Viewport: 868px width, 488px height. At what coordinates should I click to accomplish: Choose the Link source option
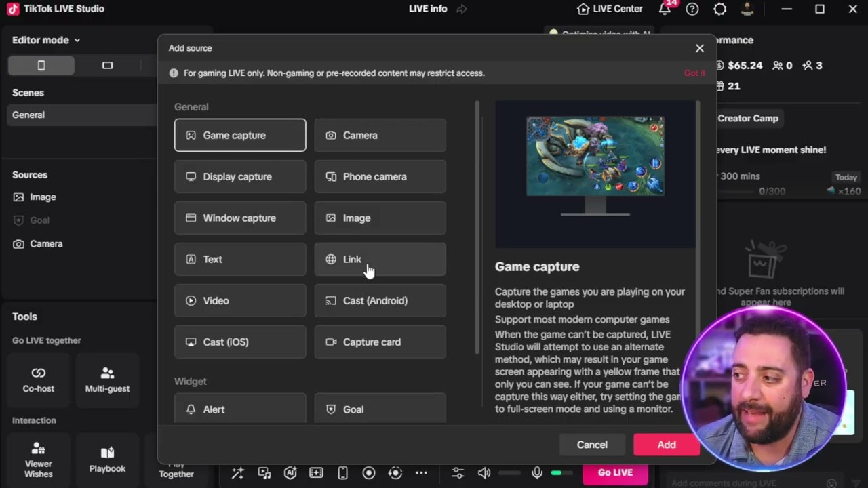pyautogui.click(x=380, y=259)
